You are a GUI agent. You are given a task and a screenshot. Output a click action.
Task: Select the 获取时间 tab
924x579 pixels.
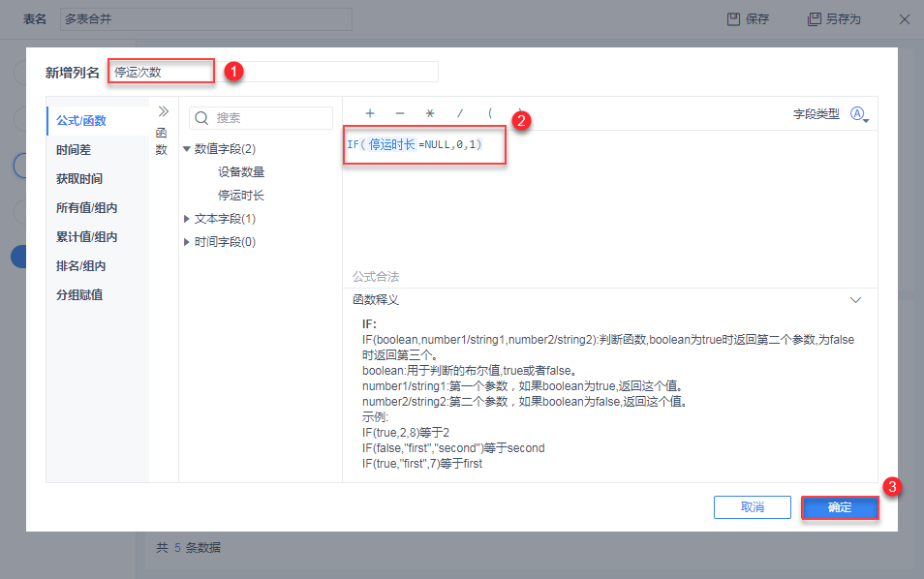tap(98, 178)
